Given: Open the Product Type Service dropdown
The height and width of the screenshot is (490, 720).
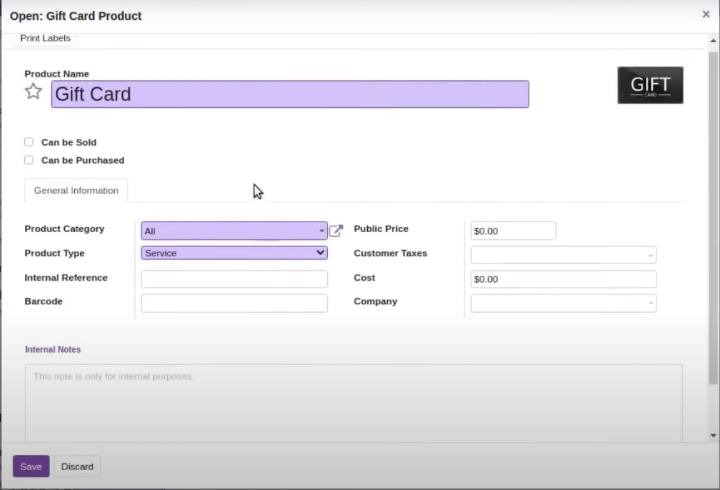Looking at the screenshot, I should [234, 254].
